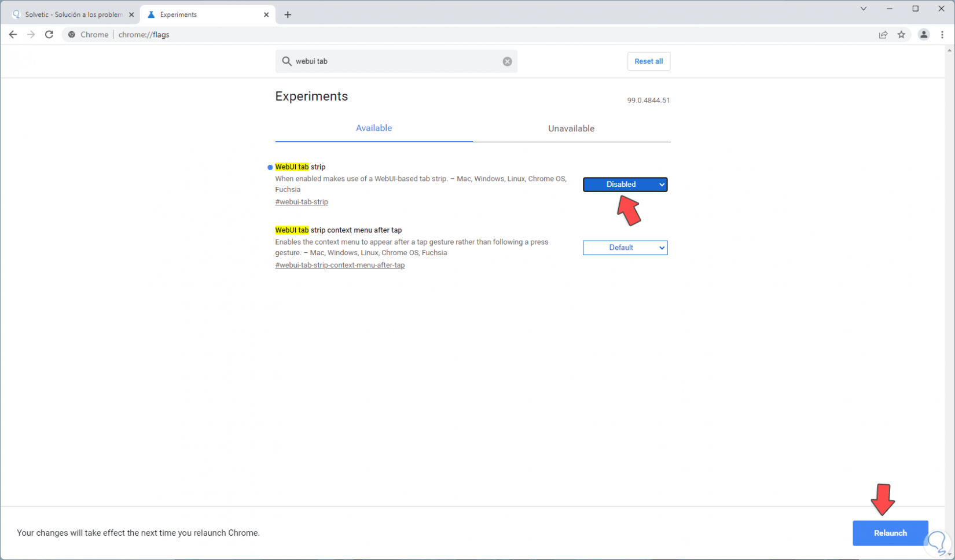
Task: Share this page via share icon
Action: [883, 35]
